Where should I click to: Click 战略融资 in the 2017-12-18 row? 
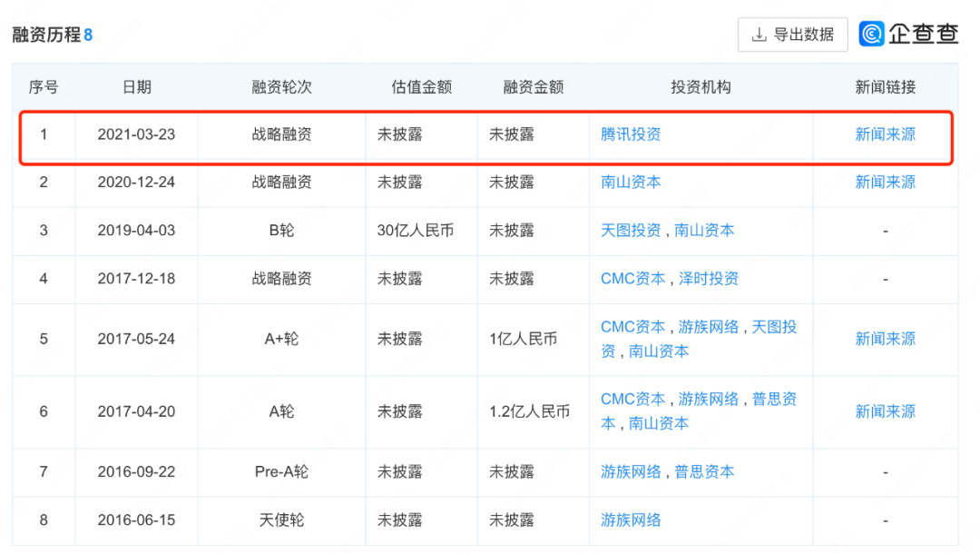[282, 278]
